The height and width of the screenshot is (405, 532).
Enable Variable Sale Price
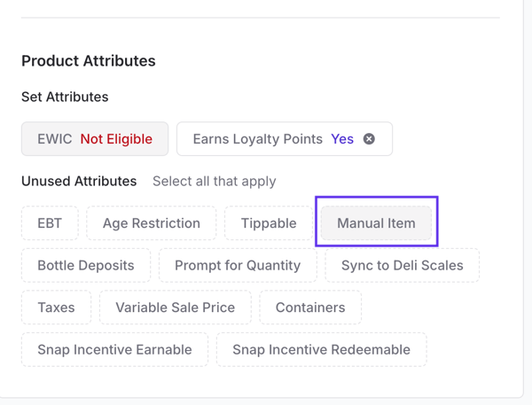pos(175,308)
